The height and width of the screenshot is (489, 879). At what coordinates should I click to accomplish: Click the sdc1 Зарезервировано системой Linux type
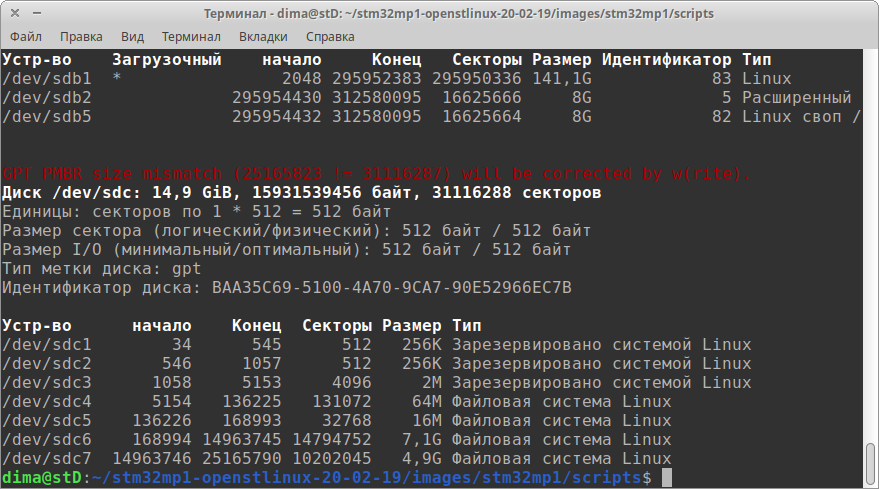coord(602,344)
